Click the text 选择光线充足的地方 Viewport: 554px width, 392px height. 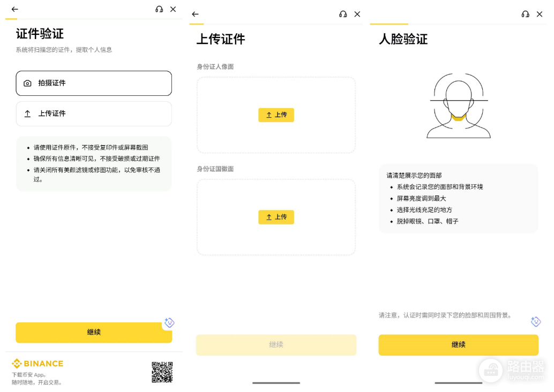tap(424, 210)
